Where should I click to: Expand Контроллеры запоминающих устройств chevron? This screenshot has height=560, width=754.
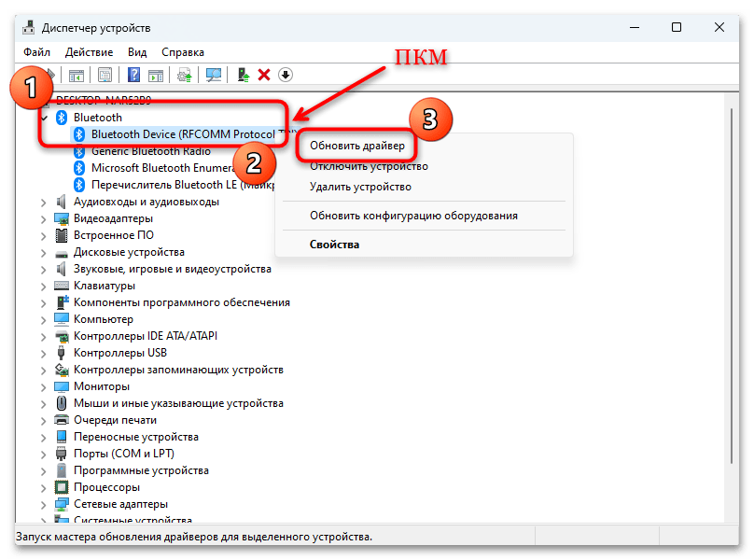click(x=44, y=371)
